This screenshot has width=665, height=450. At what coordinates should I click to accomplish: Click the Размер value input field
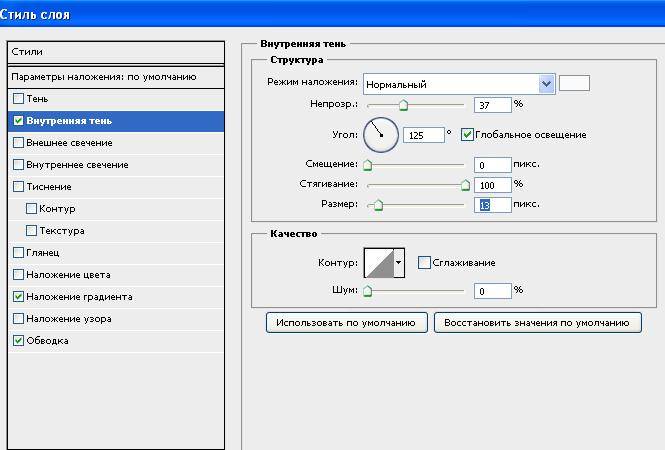point(492,204)
